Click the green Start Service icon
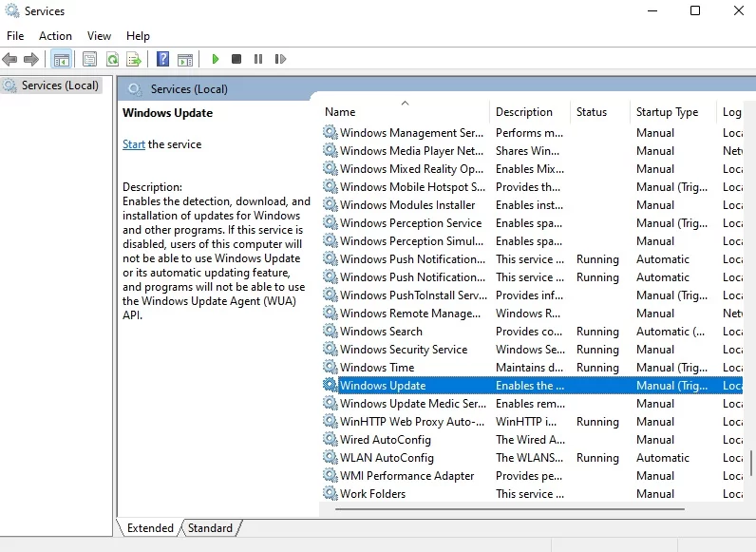This screenshot has height=552, width=756. click(x=216, y=59)
